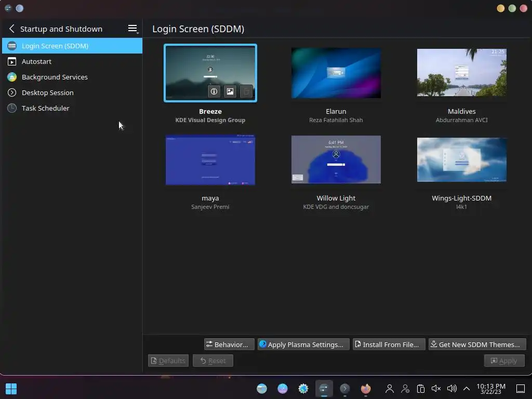Open the sidebar hamburger menu
The height and width of the screenshot is (399, 532).
click(x=132, y=29)
